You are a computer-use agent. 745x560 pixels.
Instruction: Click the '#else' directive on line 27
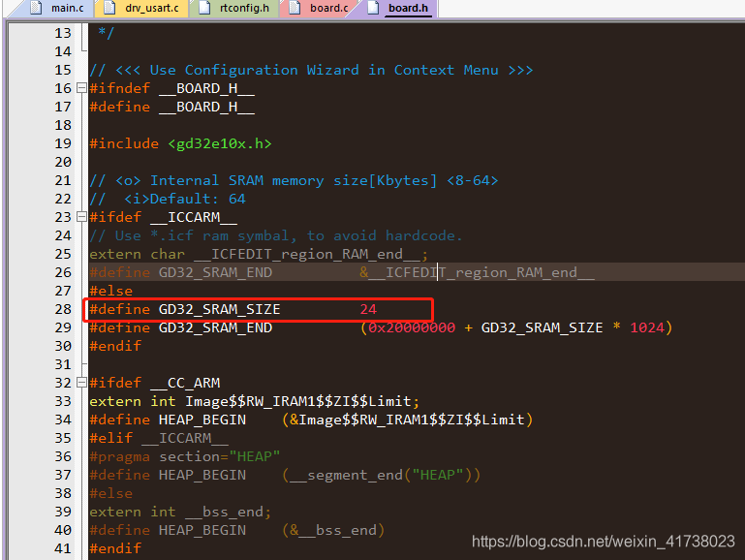point(110,291)
